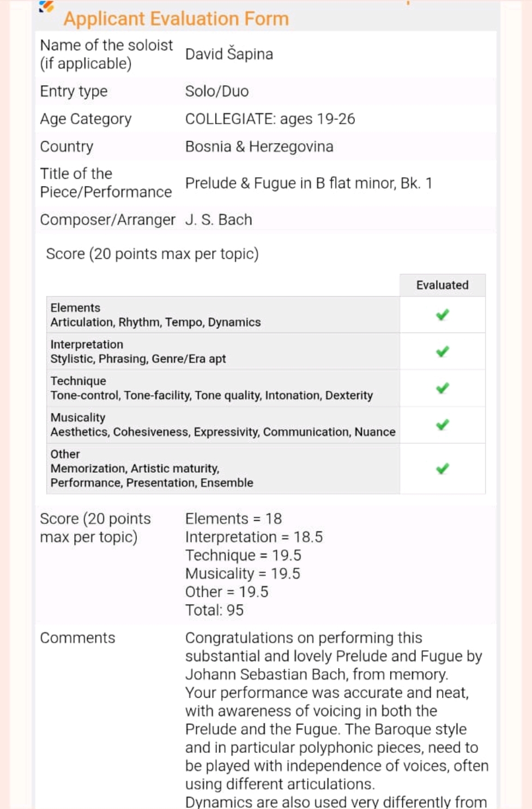Screen dimensions: 532x809
Task: Click the green checkmark for Elements row
Action: point(442,315)
